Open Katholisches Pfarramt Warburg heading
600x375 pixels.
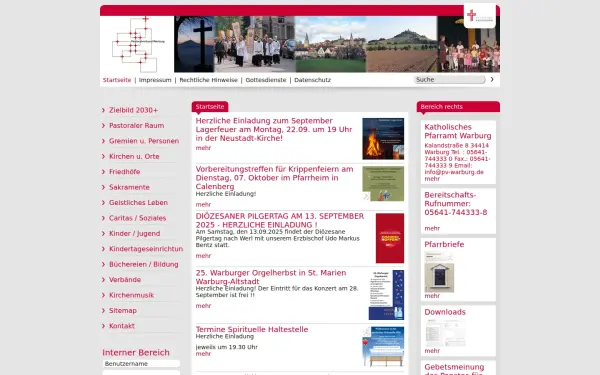(458, 131)
